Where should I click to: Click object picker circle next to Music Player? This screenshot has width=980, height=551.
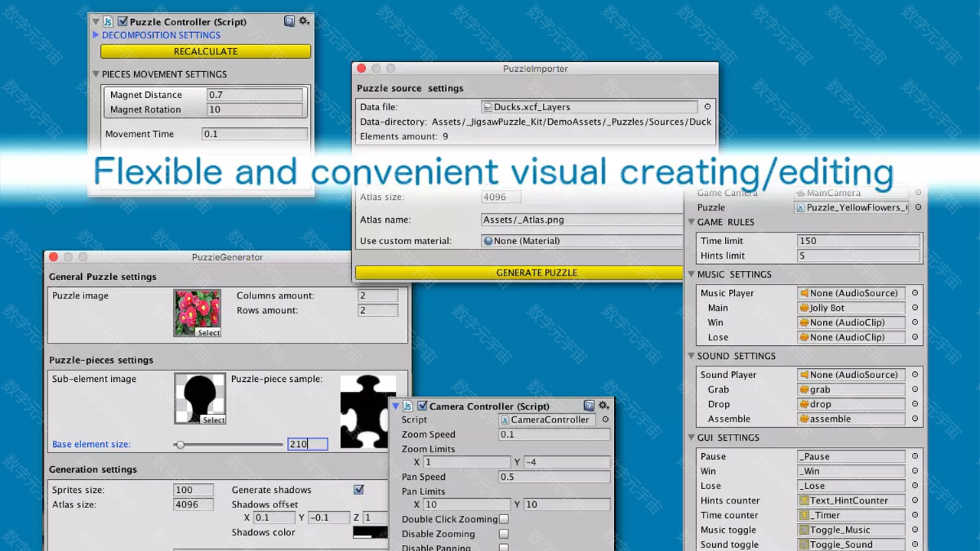point(915,293)
